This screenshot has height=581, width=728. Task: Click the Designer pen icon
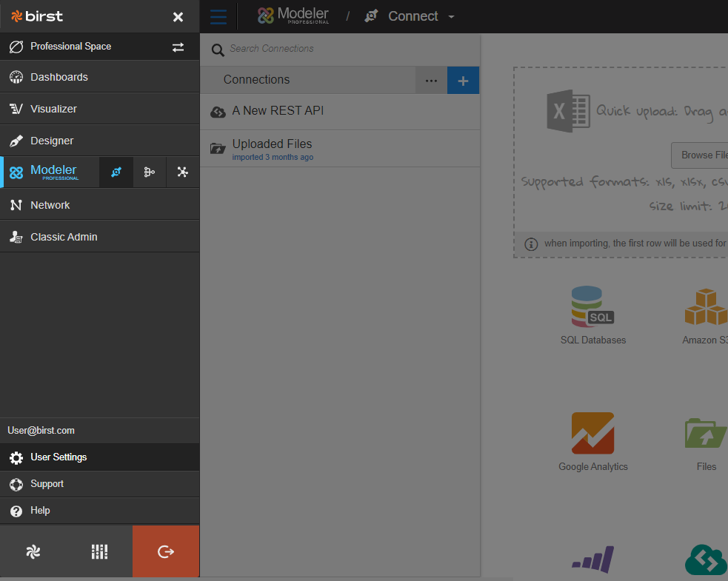pos(16,141)
